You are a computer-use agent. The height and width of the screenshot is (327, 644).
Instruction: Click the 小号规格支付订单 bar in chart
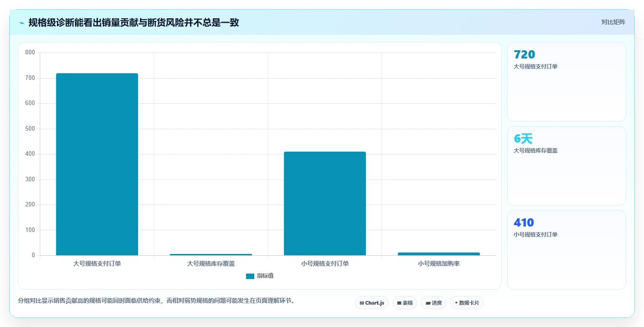coord(325,204)
